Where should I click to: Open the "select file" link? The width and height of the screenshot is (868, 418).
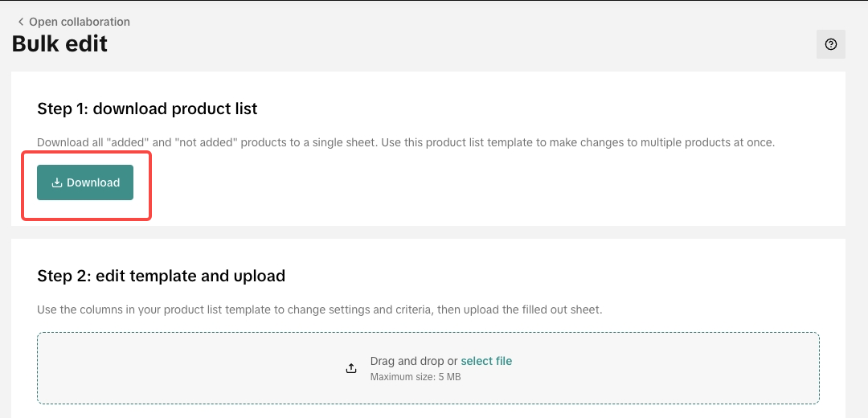pos(486,361)
